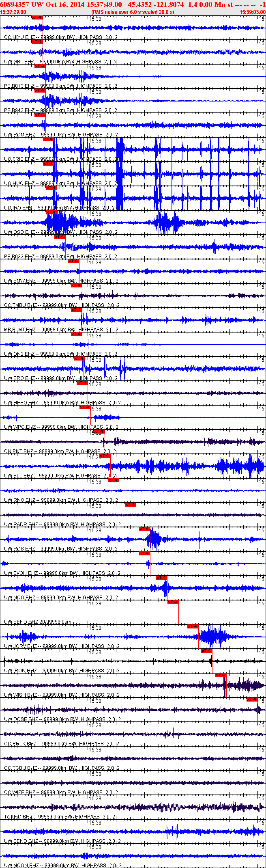Click the red pick marker on UW RADR trace
The width and height of the screenshot is (266, 868).
coord(130,505)
